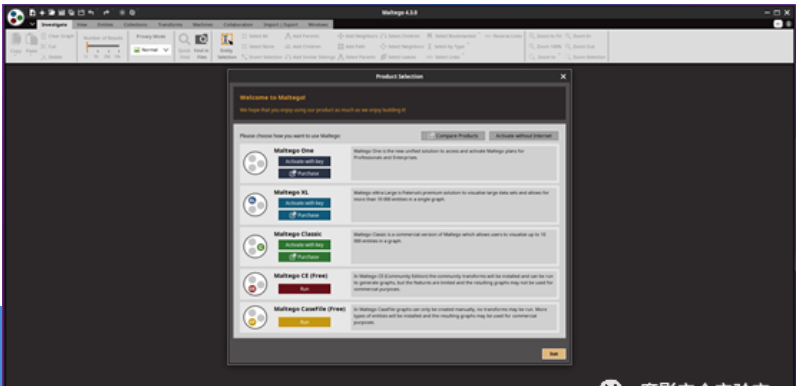Click Invert Selection in the ribbon
The width and height of the screenshot is (798, 386).
[262, 57]
